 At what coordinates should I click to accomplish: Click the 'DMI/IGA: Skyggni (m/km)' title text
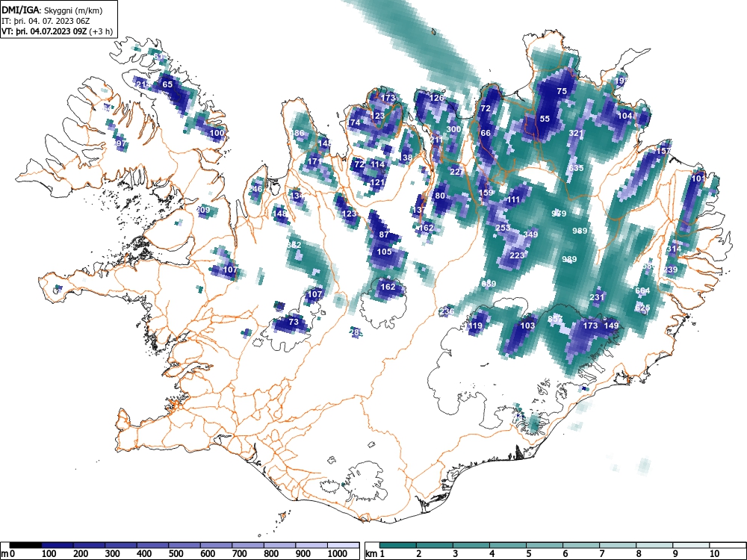[52, 10]
